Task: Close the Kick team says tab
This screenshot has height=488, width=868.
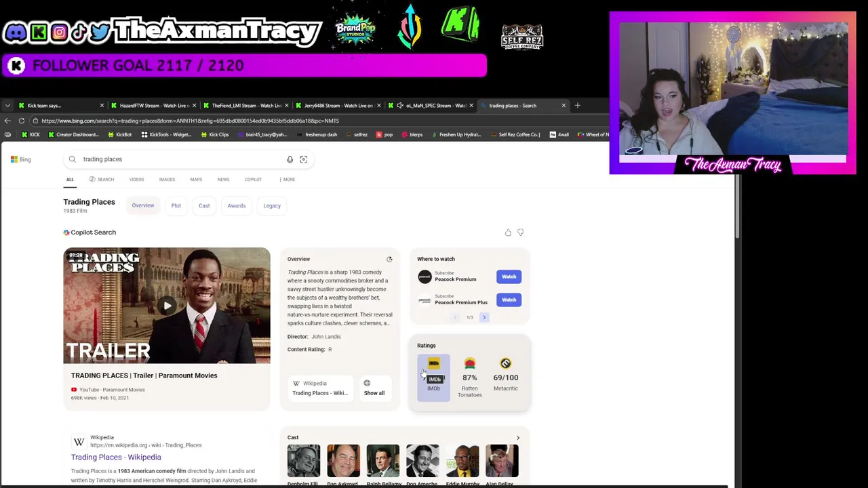Action: 102,105
